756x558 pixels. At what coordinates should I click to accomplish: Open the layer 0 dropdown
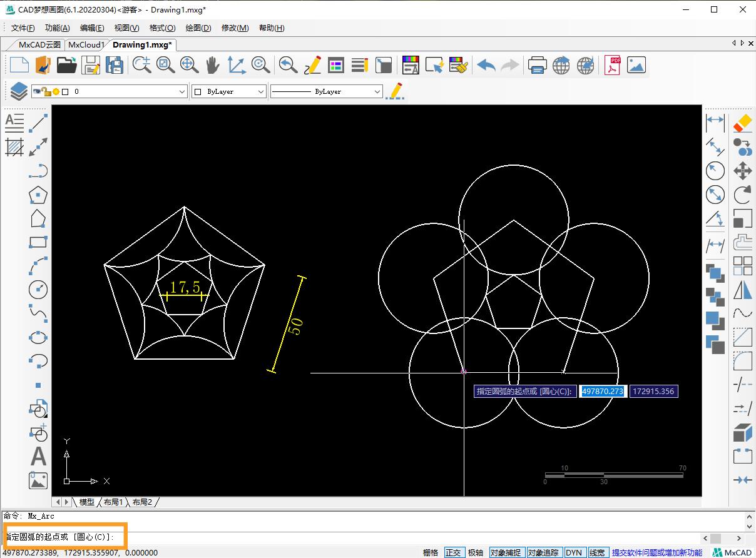tap(182, 91)
